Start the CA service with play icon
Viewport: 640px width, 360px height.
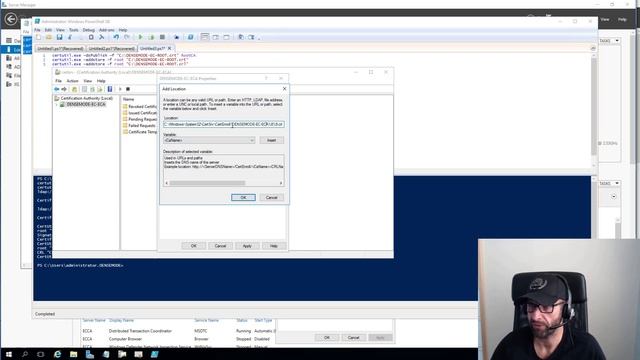120,89
